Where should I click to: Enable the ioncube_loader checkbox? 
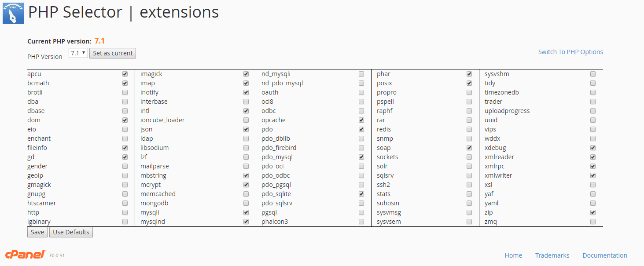tap(246, 120)
